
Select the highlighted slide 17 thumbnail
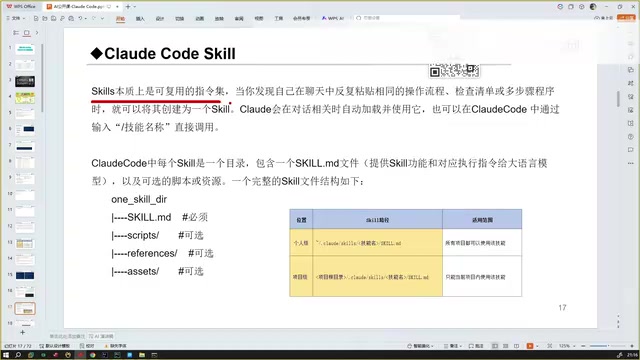pos(25,308)
